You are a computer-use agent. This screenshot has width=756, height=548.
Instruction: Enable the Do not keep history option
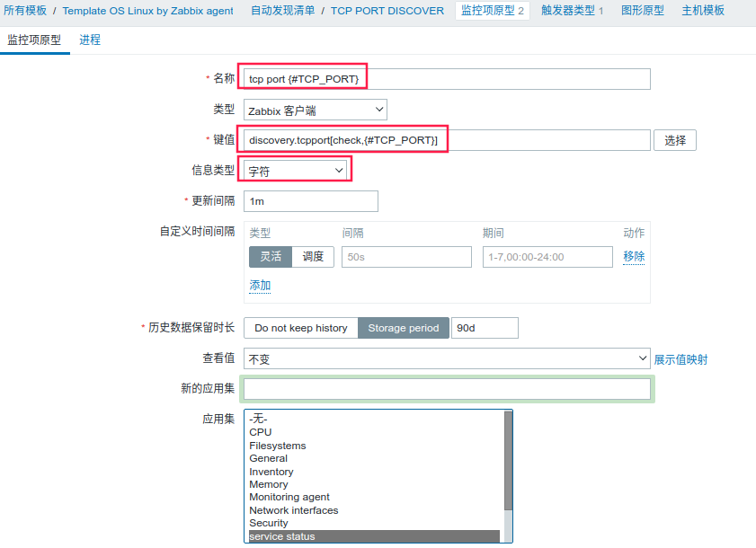pyautogui.click(x=300, y=327)
